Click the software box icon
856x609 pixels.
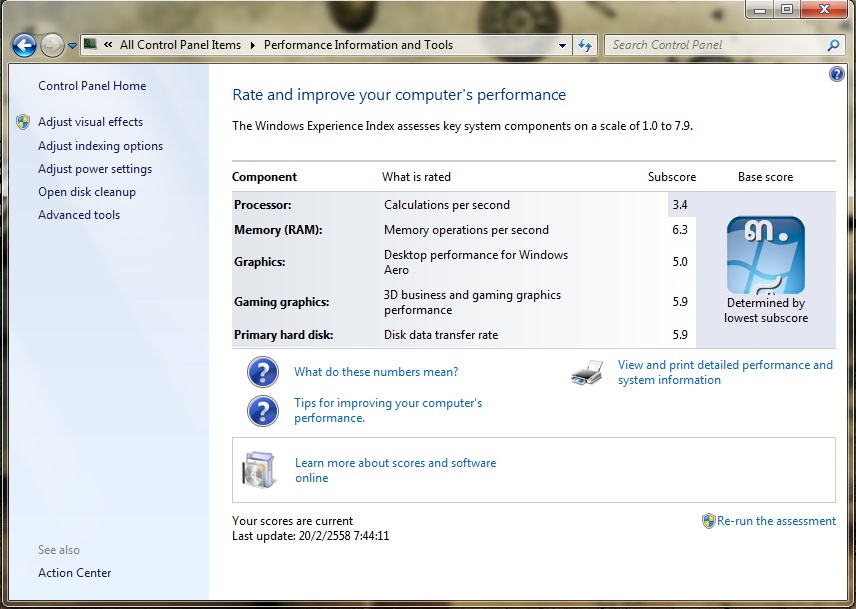[x=258, y=470]
